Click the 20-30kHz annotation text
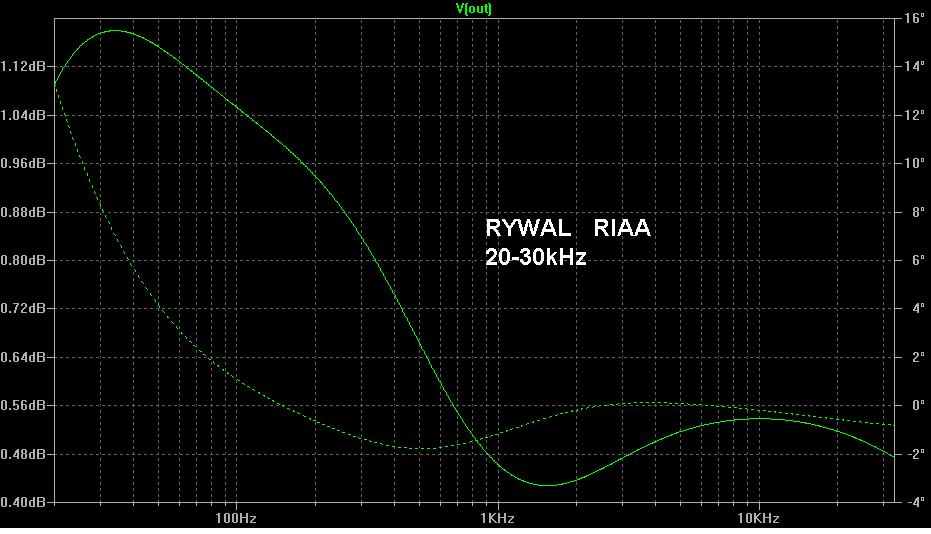931x534 pixels. 535,257
